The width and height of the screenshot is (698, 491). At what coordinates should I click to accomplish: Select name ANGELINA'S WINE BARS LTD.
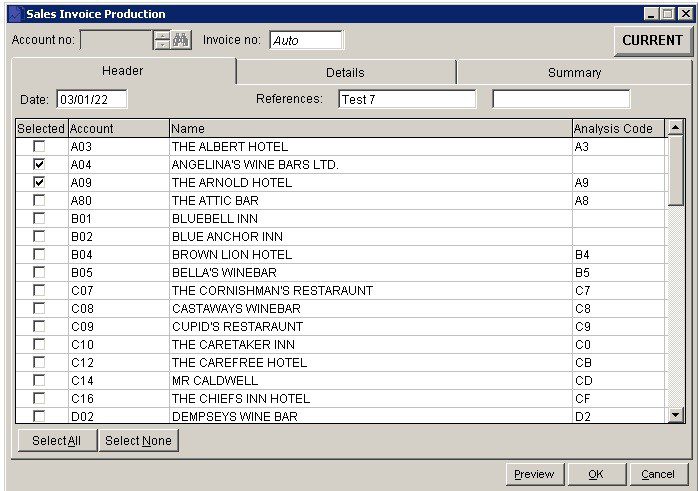coord(255,165)
